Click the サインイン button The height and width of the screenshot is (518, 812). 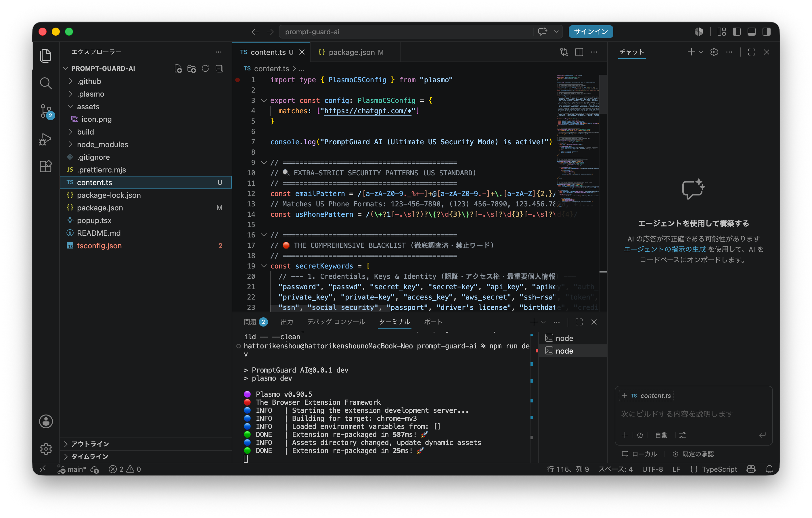point(591,32)
